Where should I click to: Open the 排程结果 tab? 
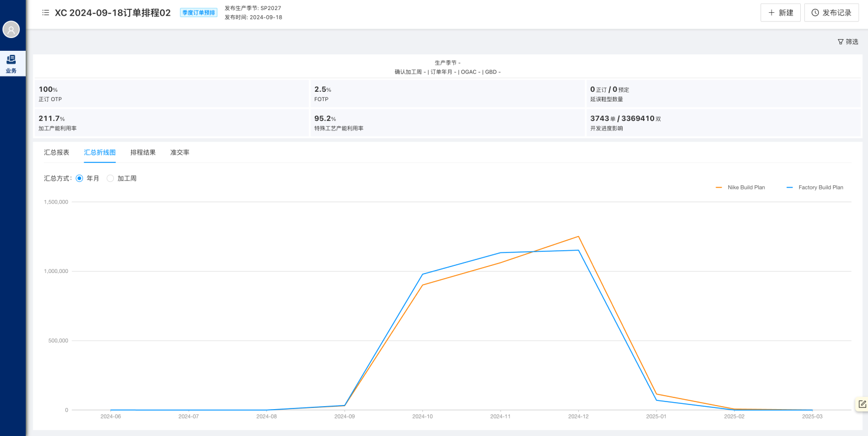pos(143,153)
